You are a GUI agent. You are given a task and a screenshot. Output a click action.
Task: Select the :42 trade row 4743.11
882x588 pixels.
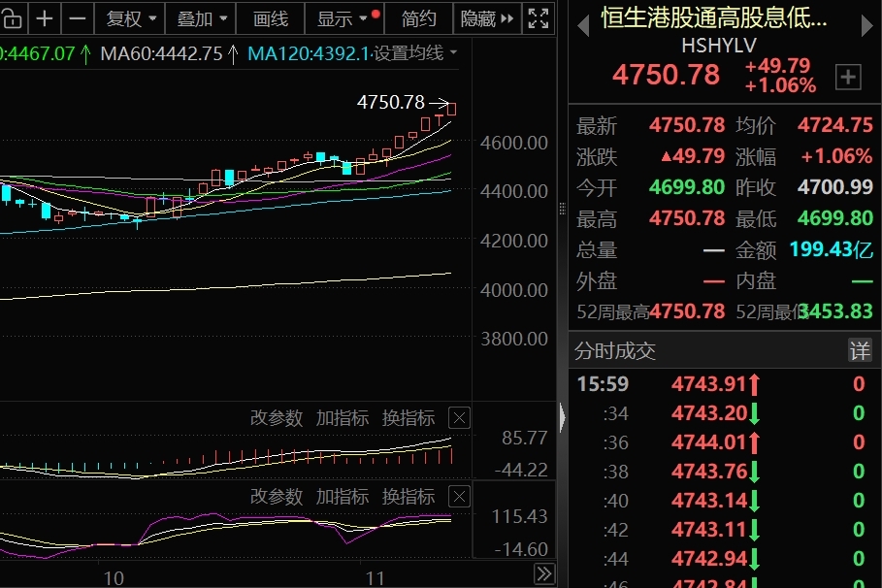coord(725,530)
